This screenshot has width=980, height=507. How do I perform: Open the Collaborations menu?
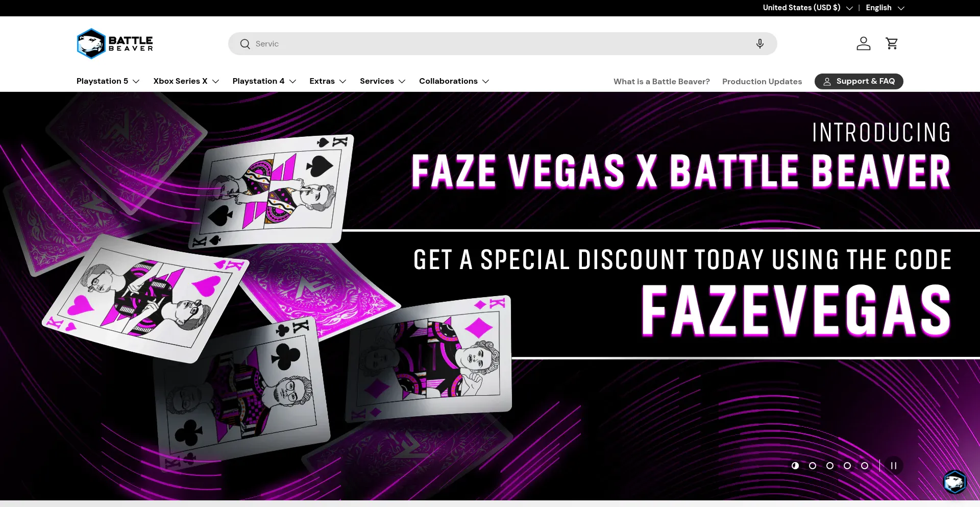pos(454,81)
